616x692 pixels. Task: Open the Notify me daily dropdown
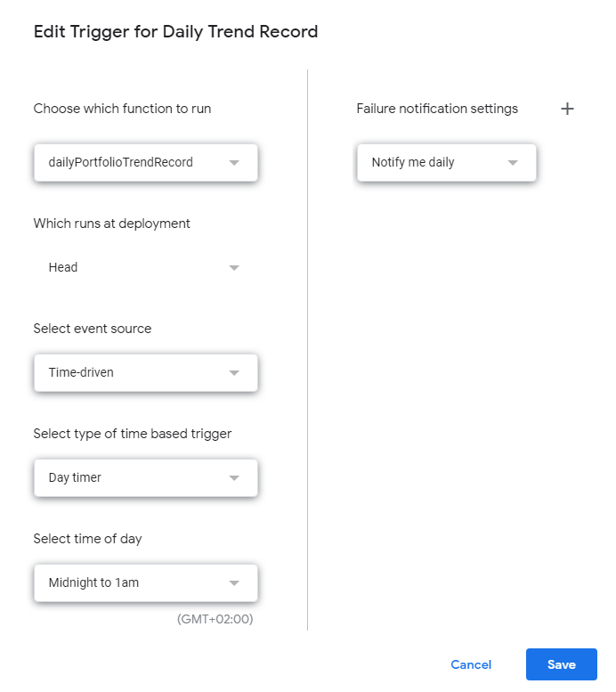tap(427, 163)
